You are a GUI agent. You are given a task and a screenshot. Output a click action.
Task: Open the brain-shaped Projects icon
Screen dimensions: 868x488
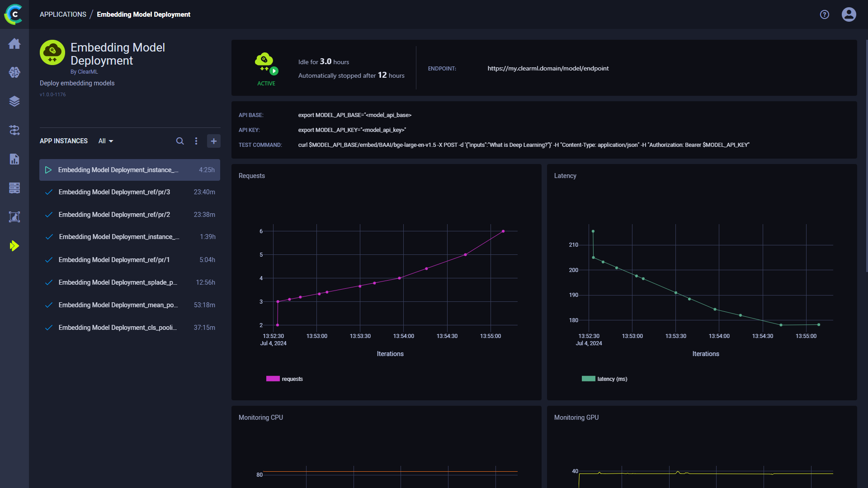14,72
